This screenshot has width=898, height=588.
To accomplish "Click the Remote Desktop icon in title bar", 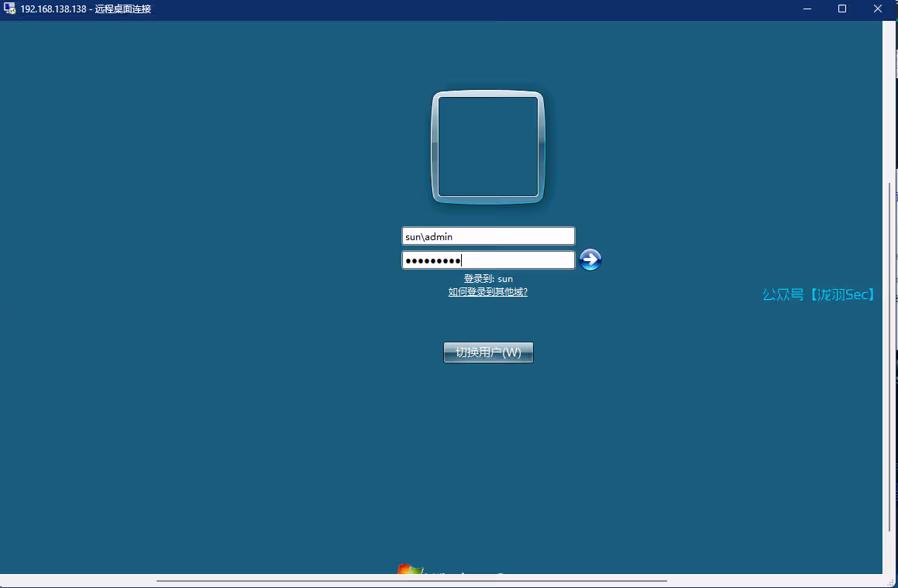I will coord(10,9).
